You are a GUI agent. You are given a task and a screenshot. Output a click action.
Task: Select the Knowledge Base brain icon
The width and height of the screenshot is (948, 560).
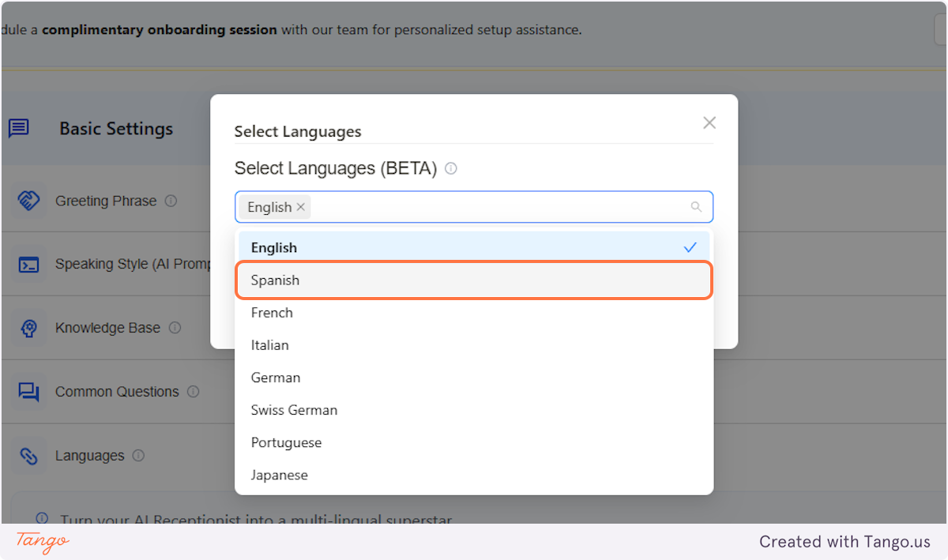pyautogui.click(x=28, y=327)
